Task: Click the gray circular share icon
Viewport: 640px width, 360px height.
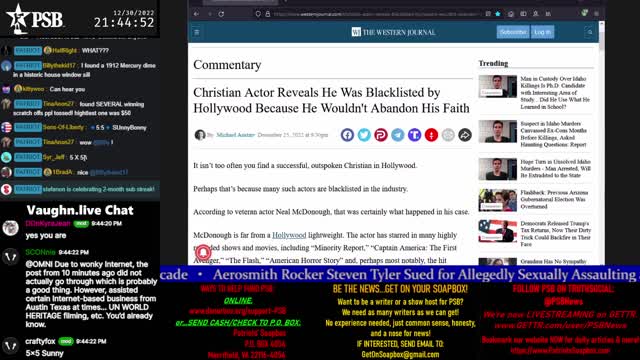Action: pyautogui.click(x=448, y=135)
